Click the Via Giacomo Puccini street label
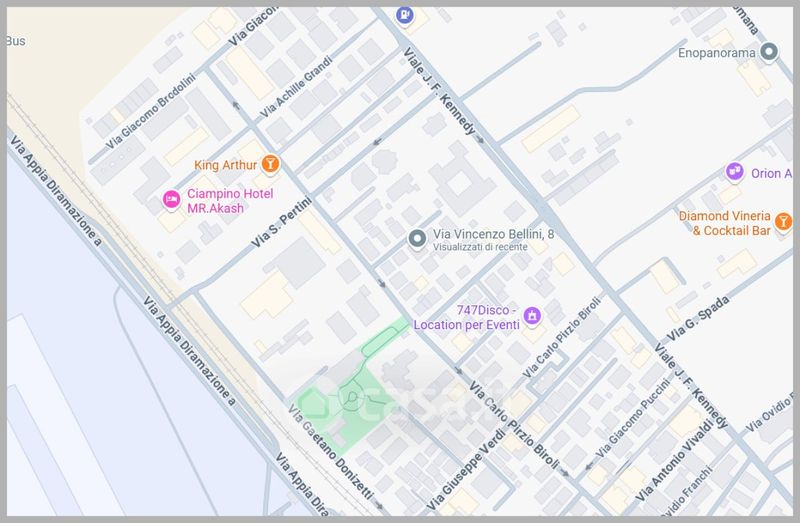Viewport: 800px width, 523px height. (632, 418)
